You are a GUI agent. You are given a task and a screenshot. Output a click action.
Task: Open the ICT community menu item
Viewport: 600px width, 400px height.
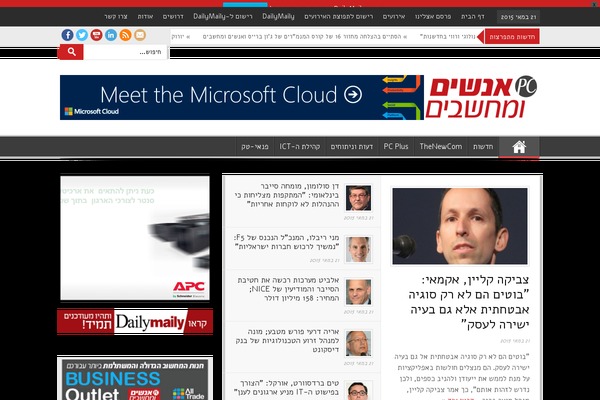[300, 147]
